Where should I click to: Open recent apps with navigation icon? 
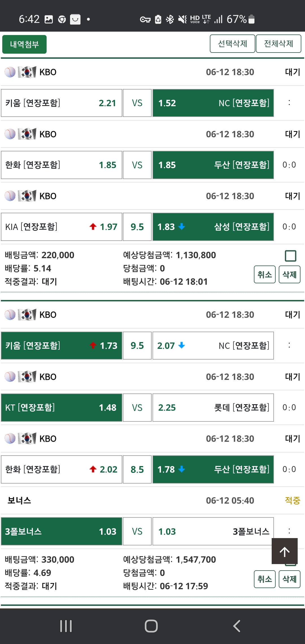click(x=66, y=626)
